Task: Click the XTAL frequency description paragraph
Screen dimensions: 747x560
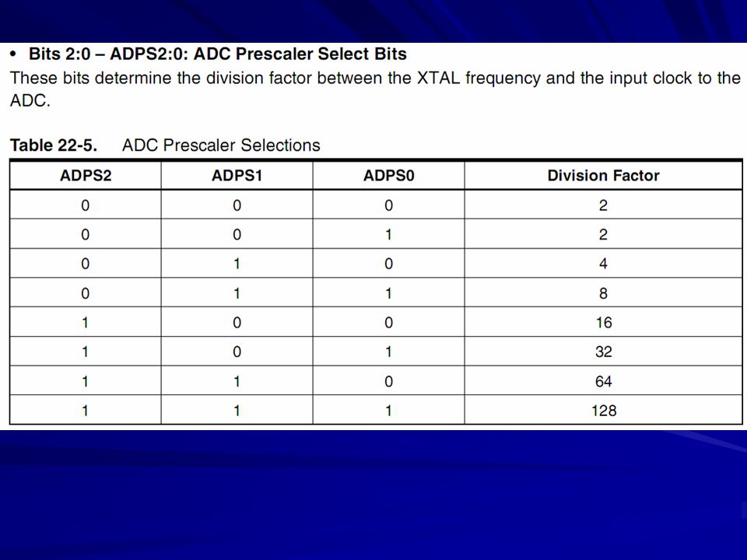Action: coord(375,89)
